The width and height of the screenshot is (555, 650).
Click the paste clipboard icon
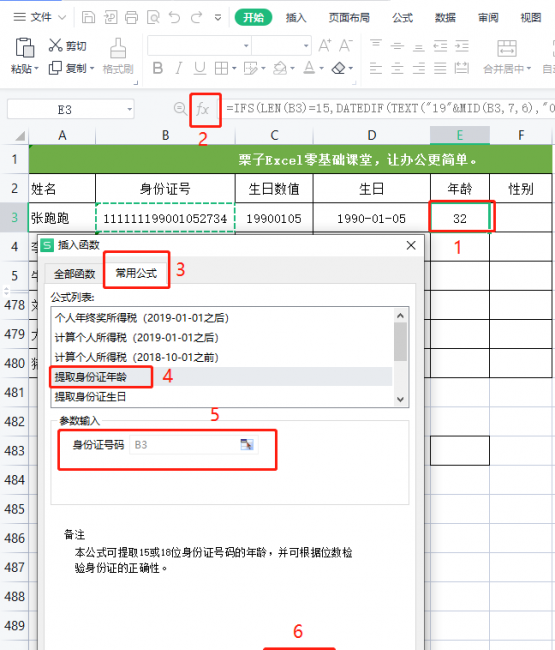click(25, 48)
